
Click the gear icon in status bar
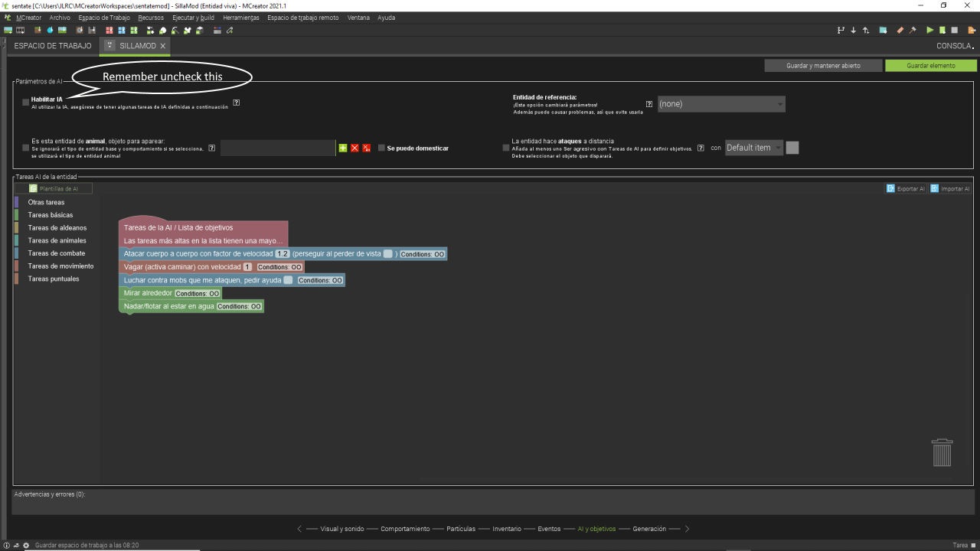(26, 545)
